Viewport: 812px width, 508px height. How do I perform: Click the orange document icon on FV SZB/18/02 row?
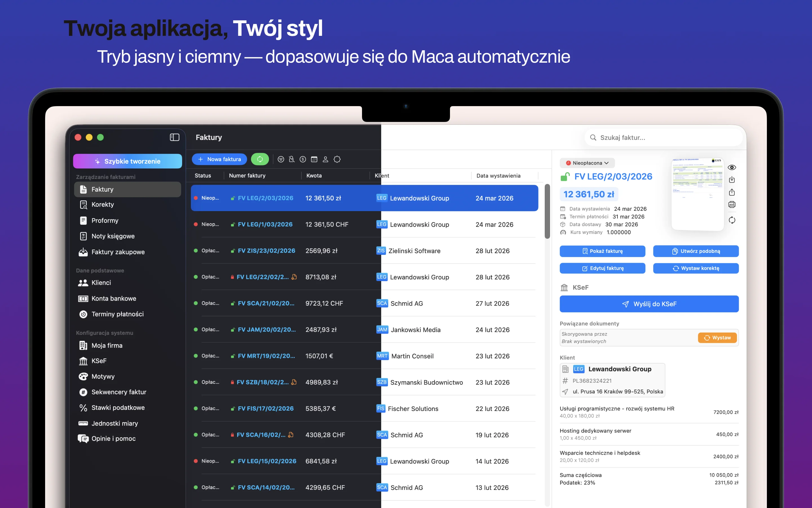point(294,382)
